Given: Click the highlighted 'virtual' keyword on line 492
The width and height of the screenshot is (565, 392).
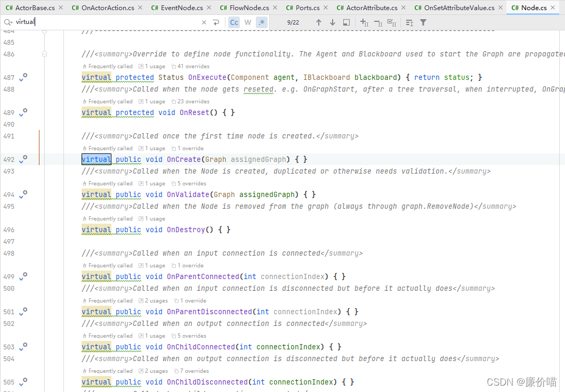Looking at the screenshot, I should pos(96,159).
